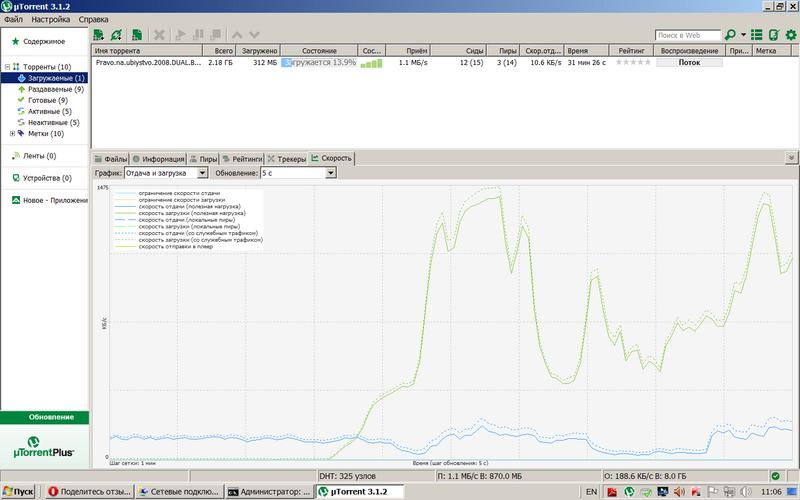Click the green network OK status icon
The image size is (800, 500).
click(x=776, y=476)
